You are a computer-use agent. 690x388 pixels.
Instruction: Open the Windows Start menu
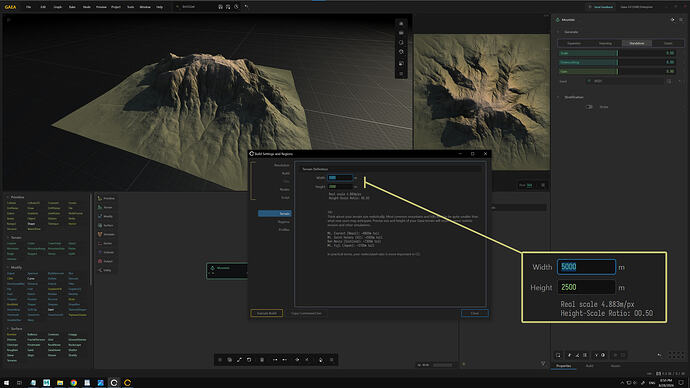[x=6, y=383]
